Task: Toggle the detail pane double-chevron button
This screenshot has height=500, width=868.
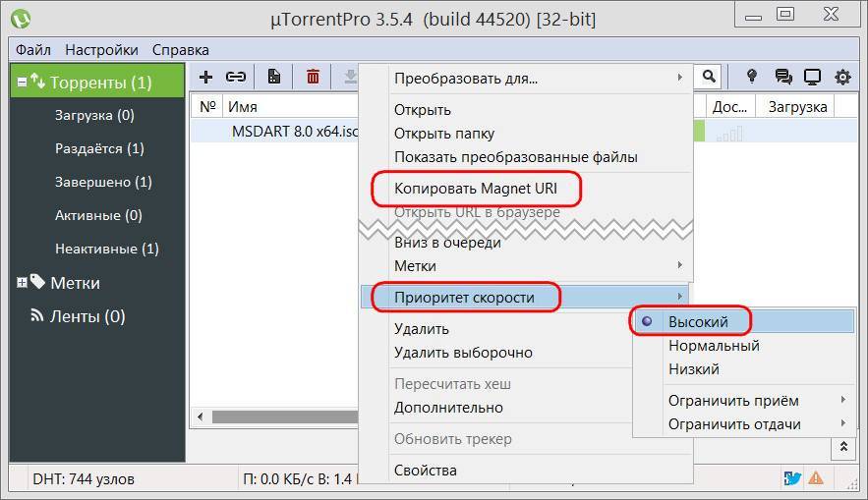Action: pos(843,447)
